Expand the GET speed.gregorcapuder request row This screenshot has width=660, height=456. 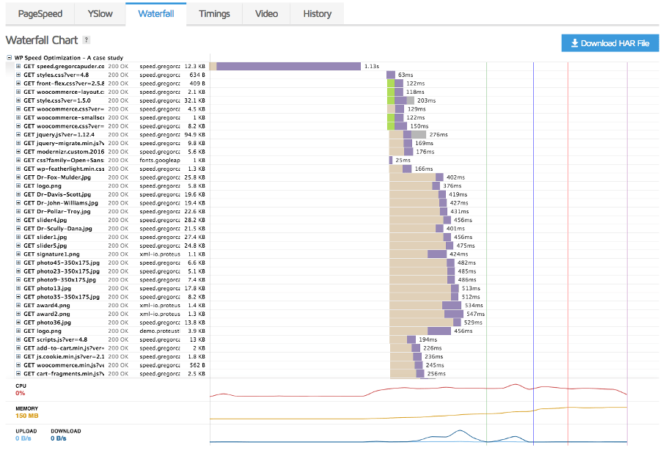click(18, 66)
